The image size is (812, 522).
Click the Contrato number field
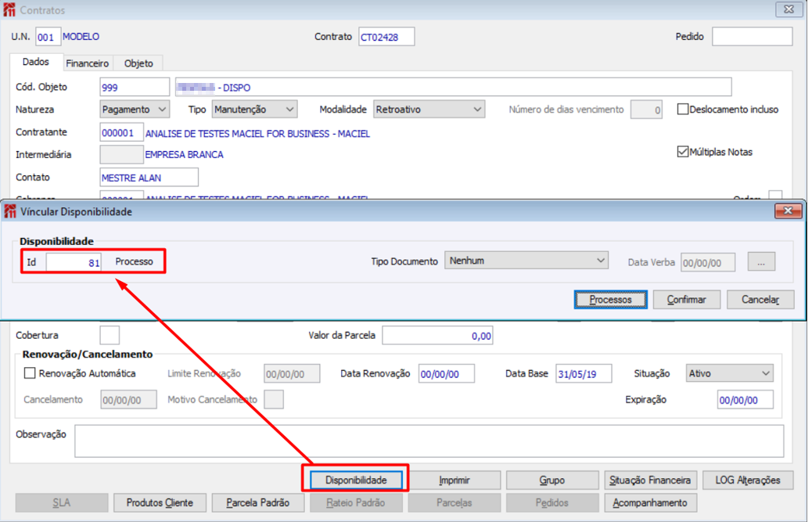(x=386, y=37)
